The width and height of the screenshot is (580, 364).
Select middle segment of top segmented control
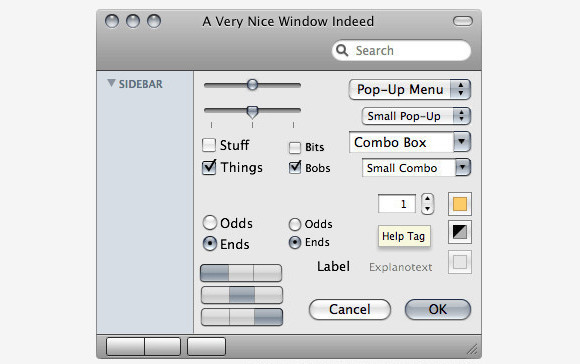tap(241, 273)
